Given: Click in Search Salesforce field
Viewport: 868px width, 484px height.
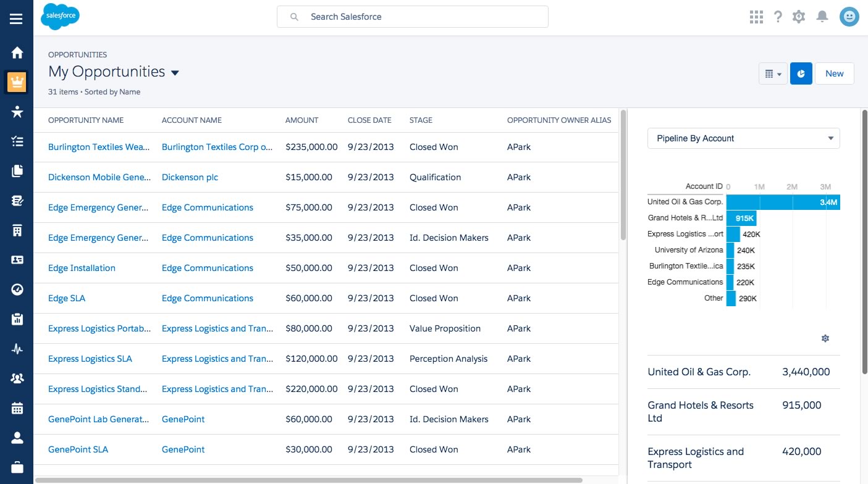Looking at the screenshot, I should [412, 17].
